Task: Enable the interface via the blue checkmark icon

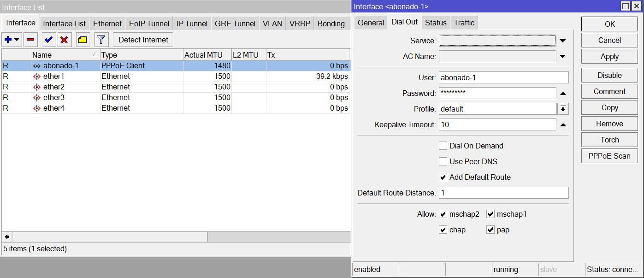Action: click(48, 39)
